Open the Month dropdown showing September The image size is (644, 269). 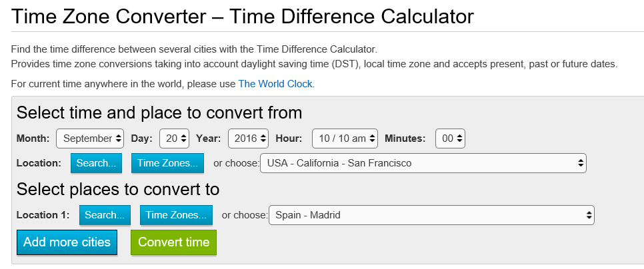pos(90,138)
